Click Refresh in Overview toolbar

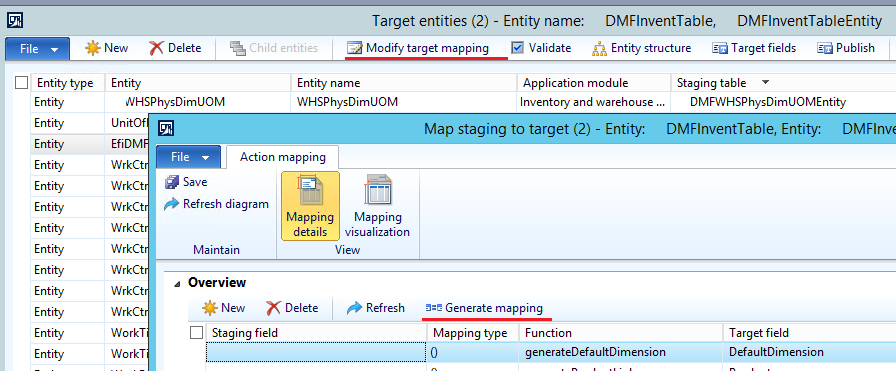point(376,308)
